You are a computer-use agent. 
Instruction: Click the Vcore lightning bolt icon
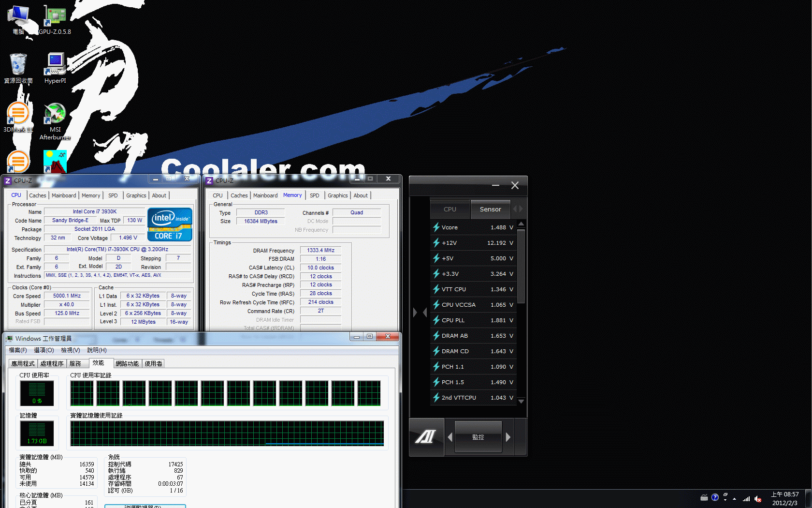(436, 227)
